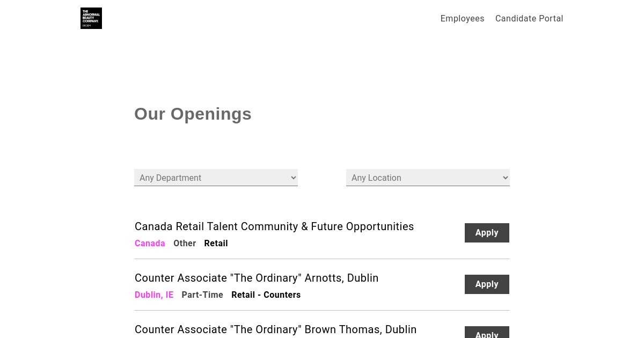The height and width of the screenshot is (338, 644).
Task: Open the Any Department dropdown
Action: click(x=215, y=178)
